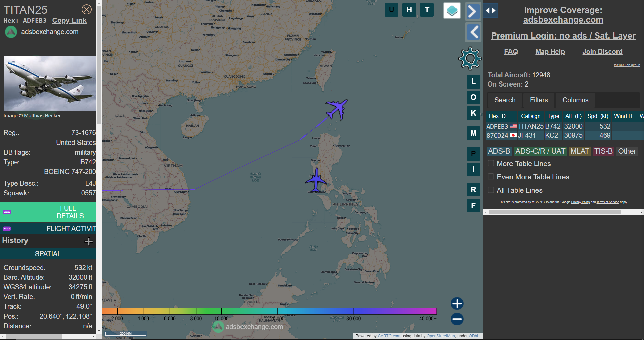Viewport: 644px width, 340px height.
Task: Click the ADS-C/R / UAT legend label
Action: [x=540, y=151]
